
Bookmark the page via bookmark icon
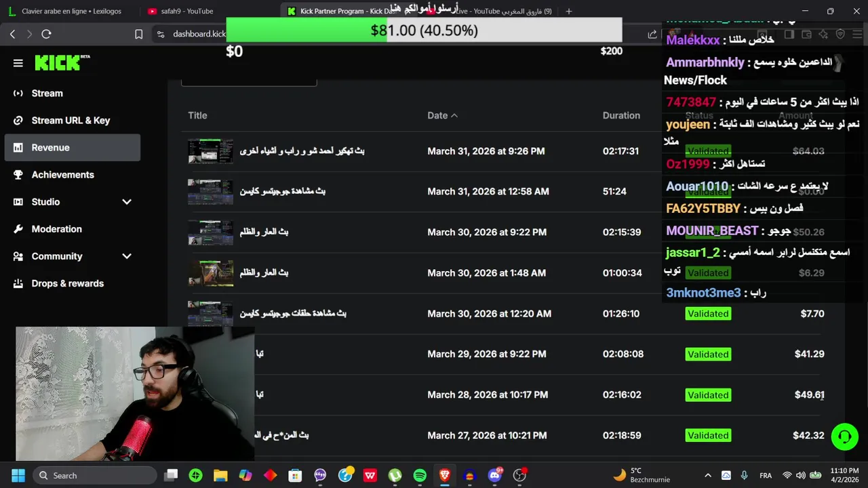pos(138,34)
